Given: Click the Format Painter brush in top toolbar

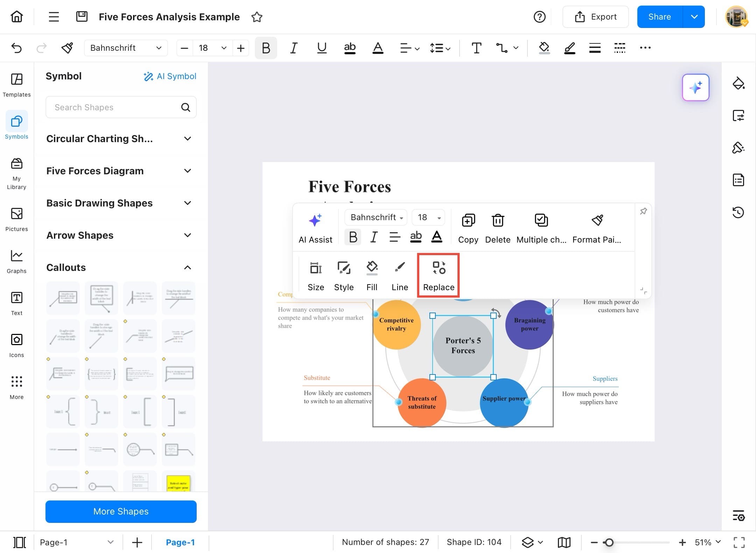Looking at the screenshot, I should pyautogui.click(x=67, y=48).
